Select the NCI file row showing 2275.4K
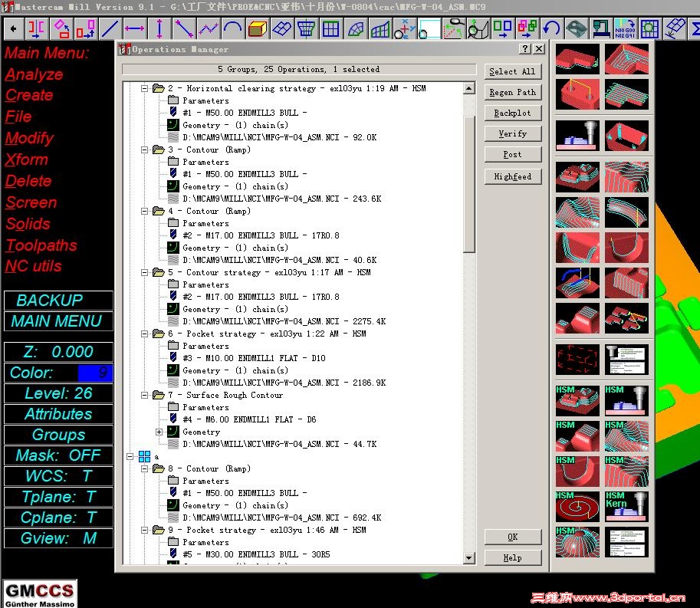700x608 pixels. click(284, 321)
